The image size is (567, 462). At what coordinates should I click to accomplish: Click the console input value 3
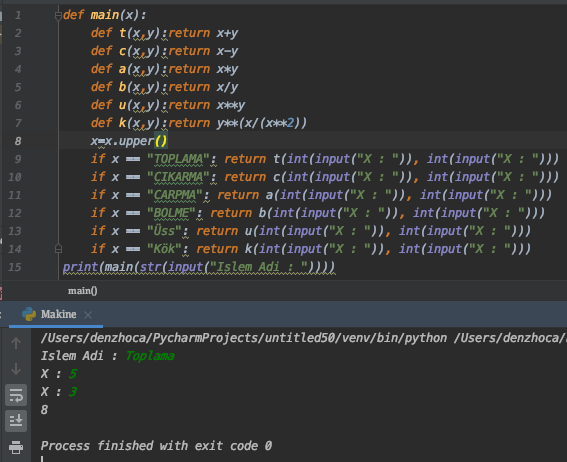point(73,392)
